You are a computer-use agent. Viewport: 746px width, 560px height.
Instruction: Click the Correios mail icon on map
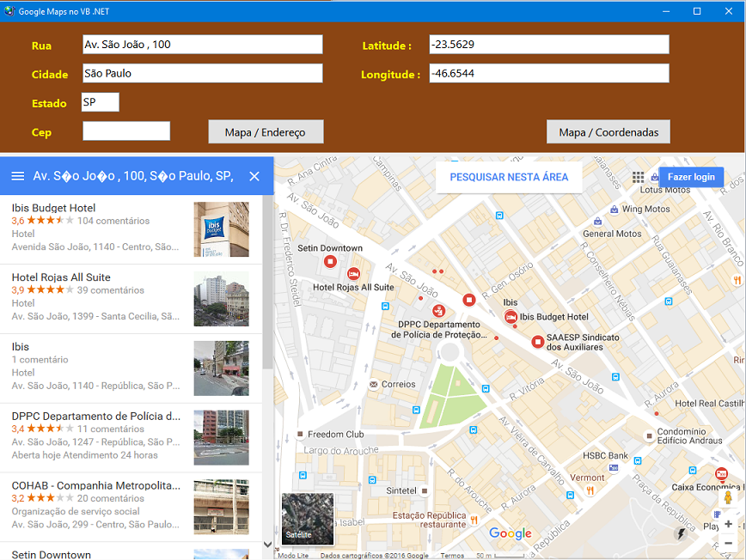tap(374, 384)
